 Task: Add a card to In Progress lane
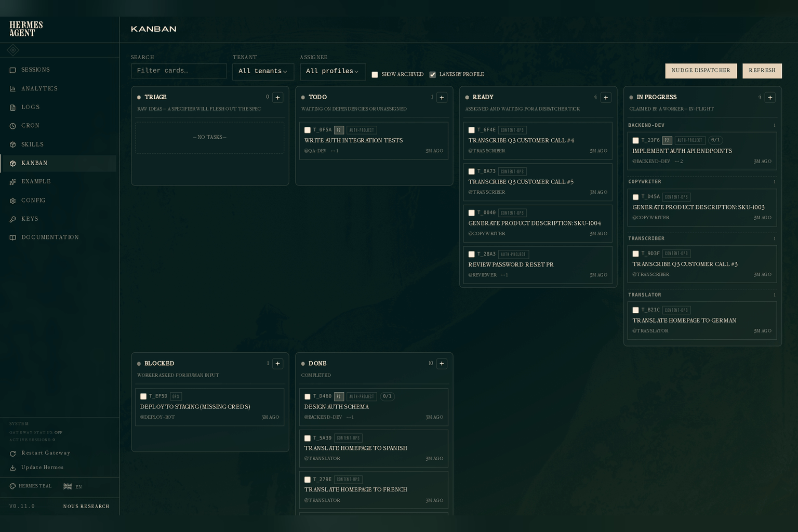(x=770, y=98)
